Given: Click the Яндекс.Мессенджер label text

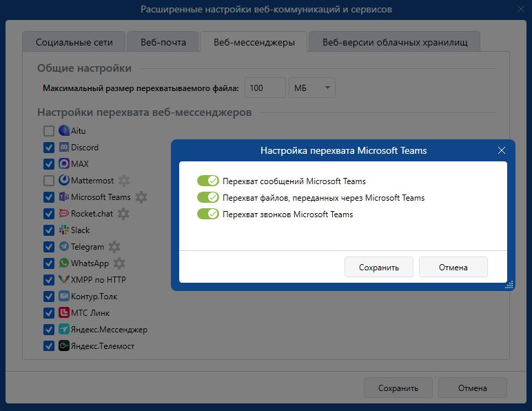Looking at the screenshot, I should [x=109, y=330].
